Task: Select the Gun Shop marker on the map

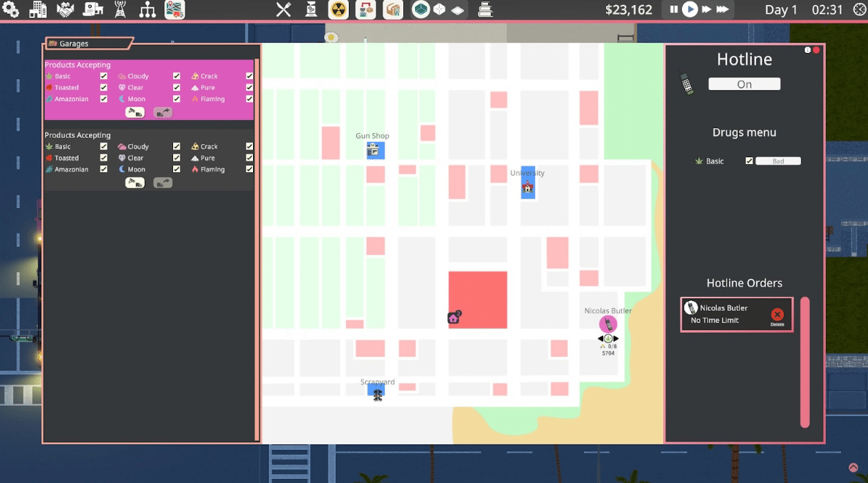Action: tap(375, 150)
